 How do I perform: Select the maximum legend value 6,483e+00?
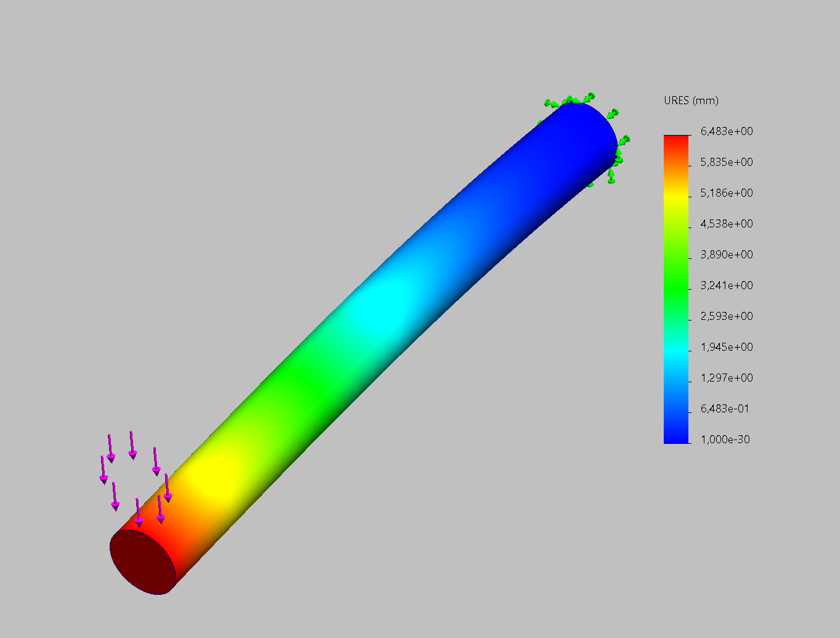[727, 131]
